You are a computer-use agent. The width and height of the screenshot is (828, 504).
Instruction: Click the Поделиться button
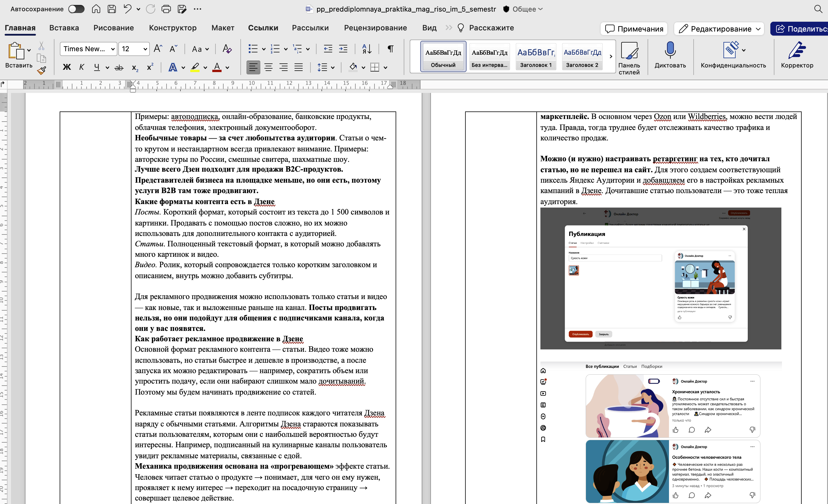pyautogui.click(x=800, y=29)
